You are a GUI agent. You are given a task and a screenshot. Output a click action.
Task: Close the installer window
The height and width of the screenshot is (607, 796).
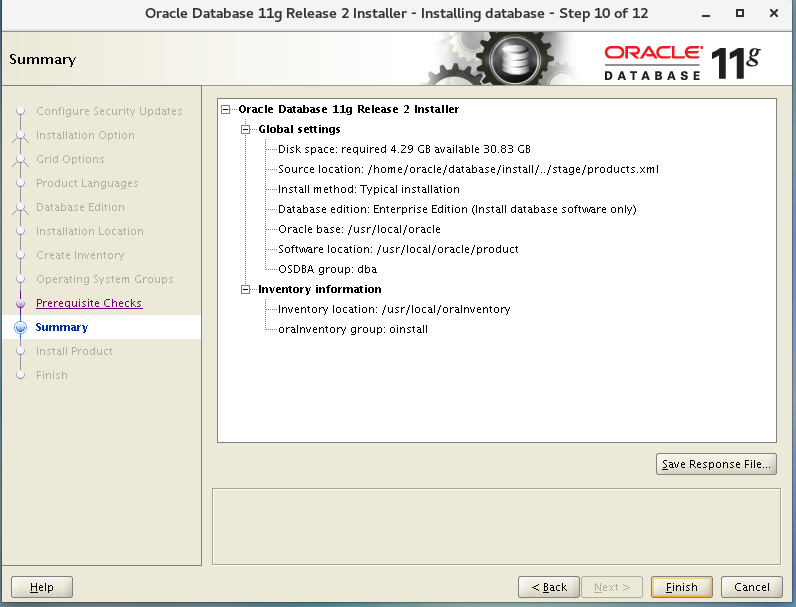774,14
